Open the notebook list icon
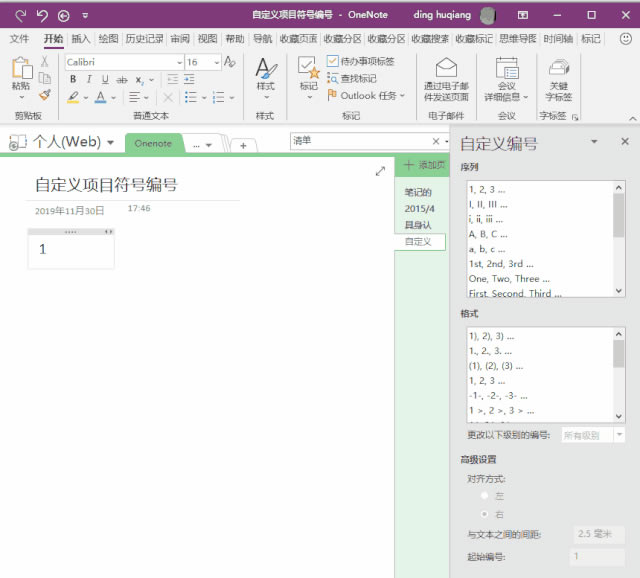The height and width of the screenshot is (578, 640). click(17, 142)
